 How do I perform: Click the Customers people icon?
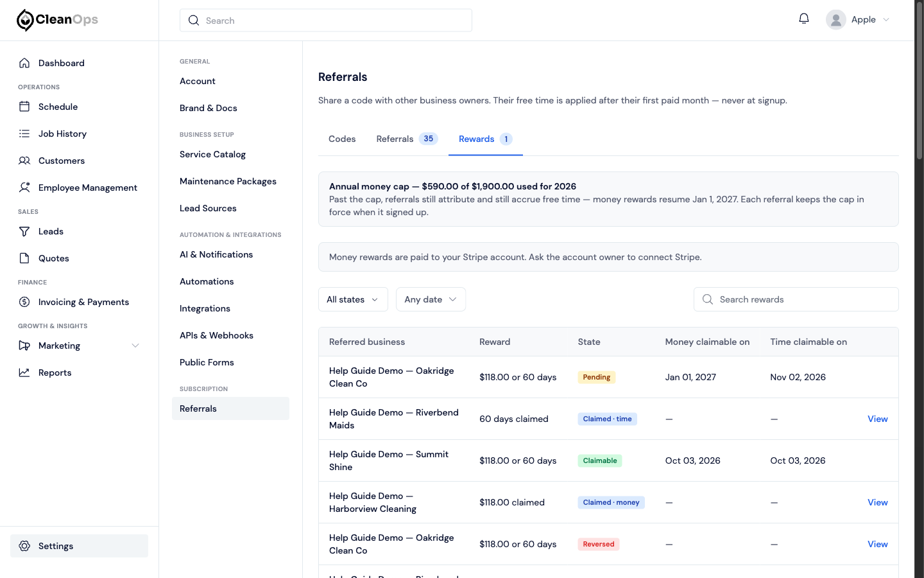click(x=24, y=161)
